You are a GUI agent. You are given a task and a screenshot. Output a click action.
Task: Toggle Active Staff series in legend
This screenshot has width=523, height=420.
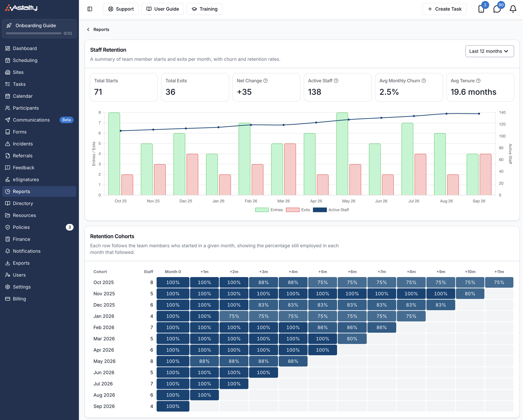331,210
